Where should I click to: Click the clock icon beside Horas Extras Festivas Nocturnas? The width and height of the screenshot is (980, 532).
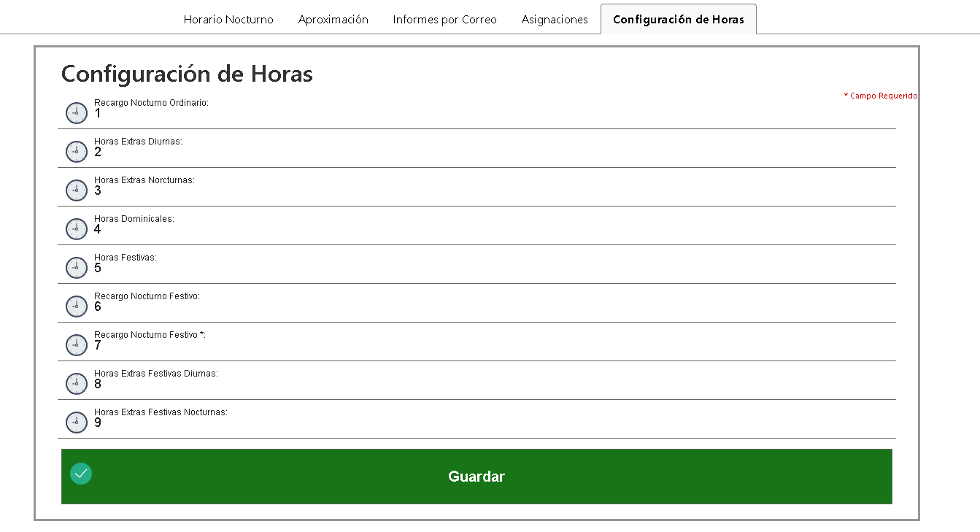tap(77, 423)
